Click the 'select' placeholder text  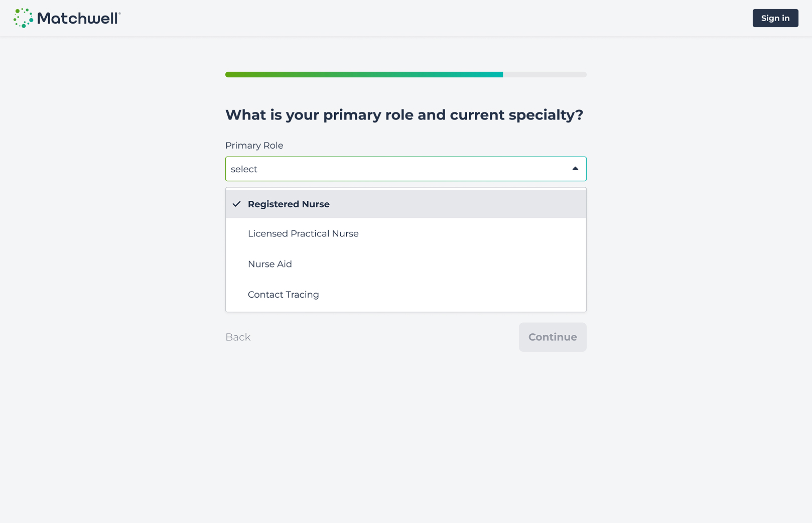coord(244,169)
